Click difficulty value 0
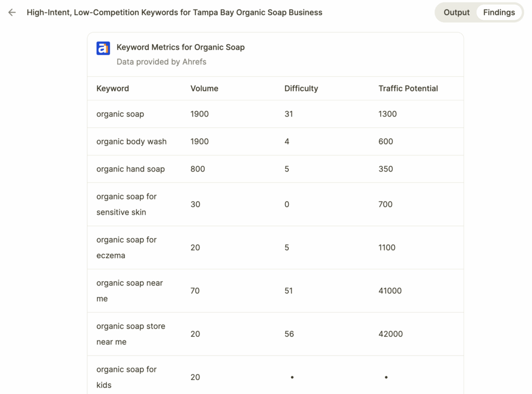The height and width of the screenshot is (394, 532). click(x=287, y=204)
